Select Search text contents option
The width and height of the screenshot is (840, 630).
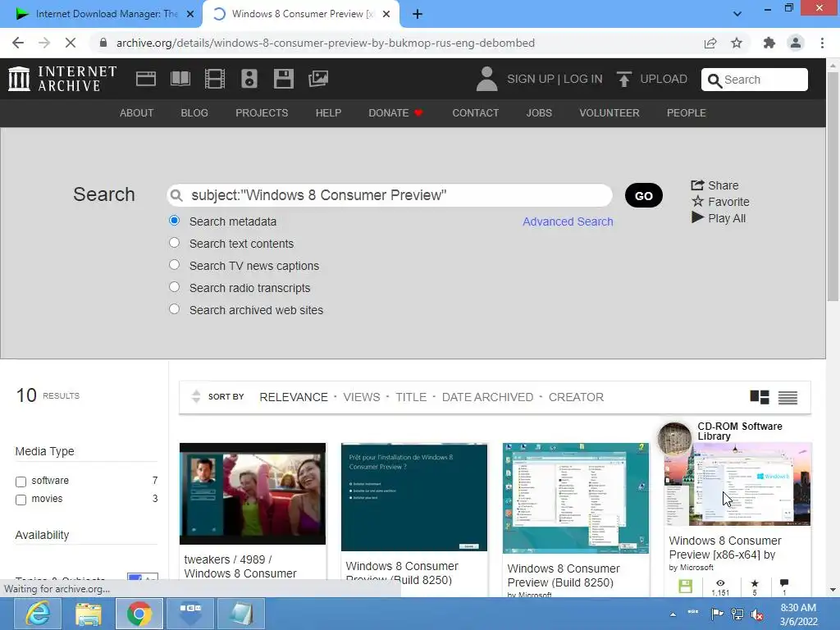click(174, 243)
